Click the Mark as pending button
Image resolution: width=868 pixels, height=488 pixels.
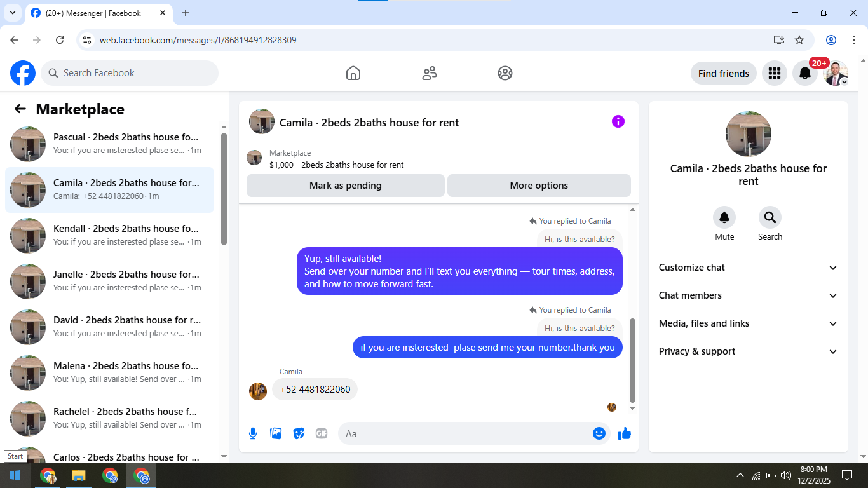coord(346,186)
